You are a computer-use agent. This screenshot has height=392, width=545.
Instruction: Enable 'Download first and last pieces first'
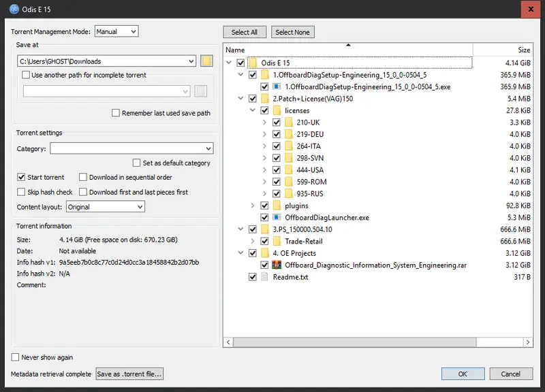click(x=82, y=192)
